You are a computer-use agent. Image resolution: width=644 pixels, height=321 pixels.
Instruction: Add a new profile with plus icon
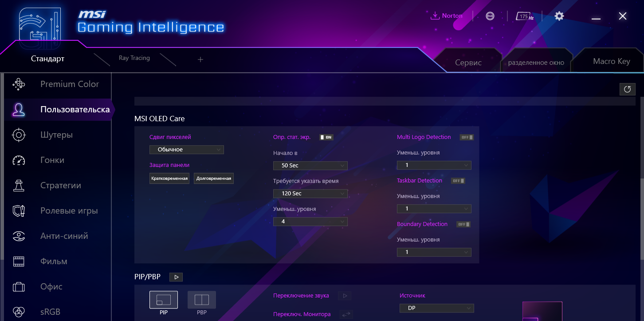pos(200,59)
